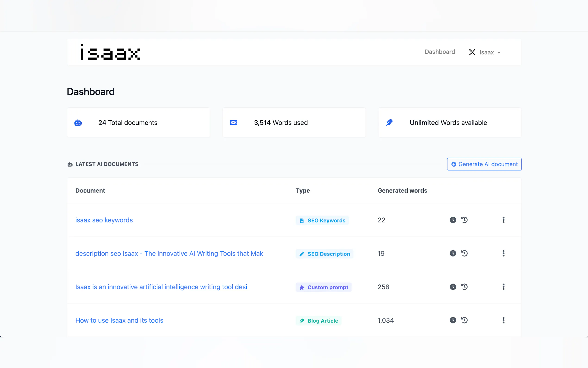Viewport: 588px width, 368px height.
Task: Click the clock icon in isaax seo keywords row
Action: point(453,220)
